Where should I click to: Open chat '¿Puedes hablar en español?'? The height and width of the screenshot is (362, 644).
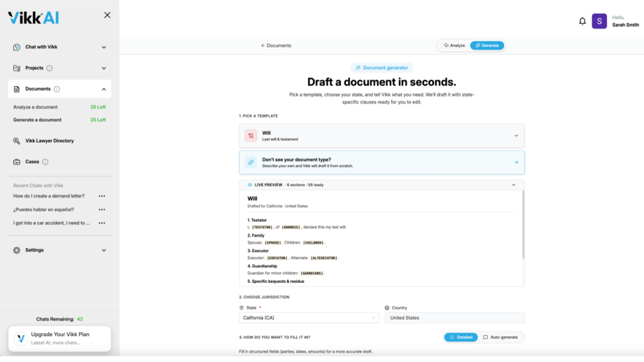(43, 210)
